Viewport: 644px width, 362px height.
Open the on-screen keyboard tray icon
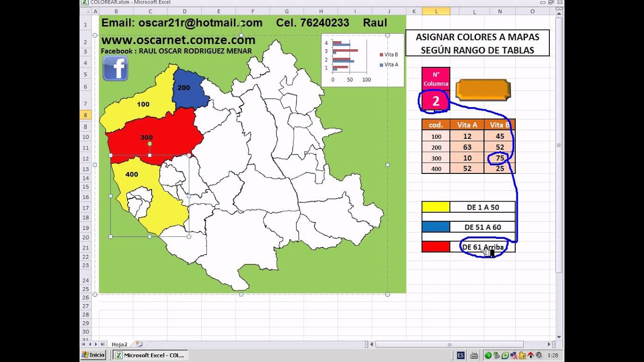click(474, 355)
